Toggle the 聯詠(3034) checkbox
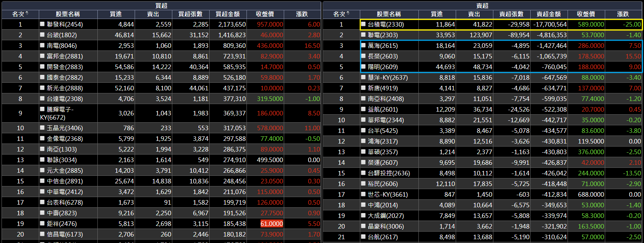644x243 pixels. pos(42,159)
